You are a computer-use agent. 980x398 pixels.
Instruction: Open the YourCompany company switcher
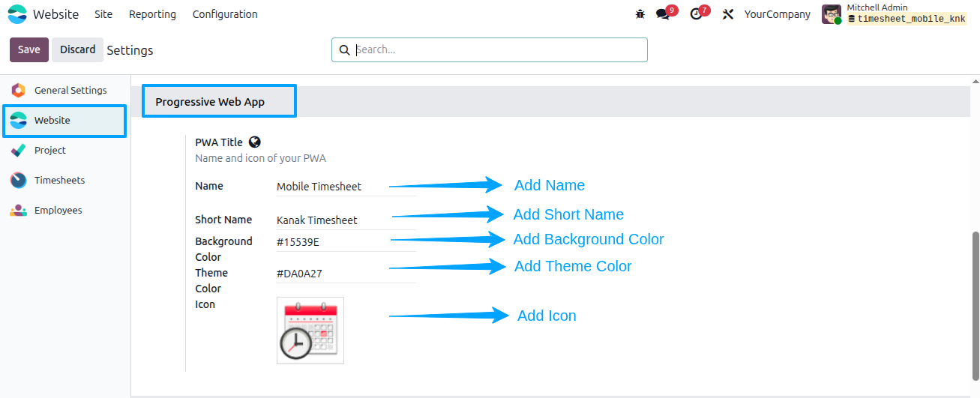pyautogui.click(x=777, y=14)
